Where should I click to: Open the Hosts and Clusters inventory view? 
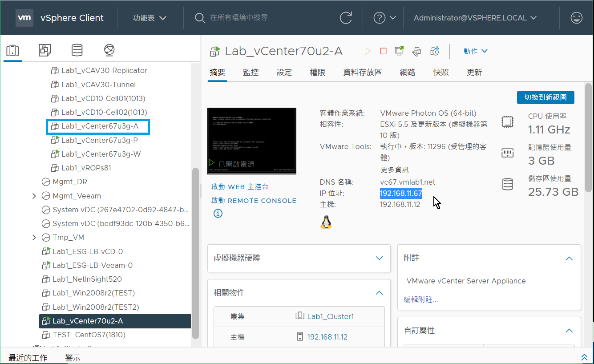12,50
